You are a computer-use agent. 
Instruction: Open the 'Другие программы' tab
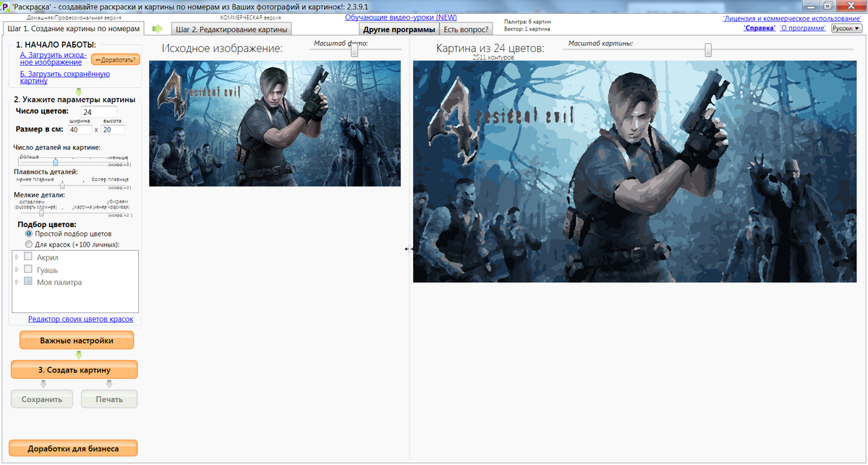click(x=399, y=30)
